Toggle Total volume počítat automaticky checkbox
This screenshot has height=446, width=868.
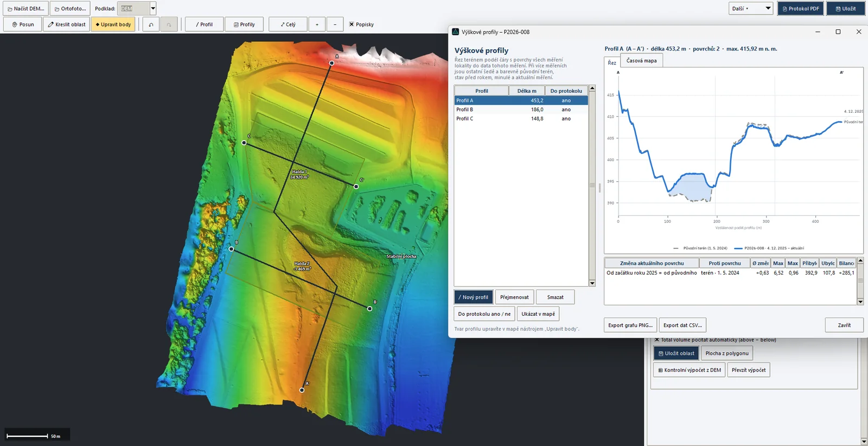click(656, 340)
